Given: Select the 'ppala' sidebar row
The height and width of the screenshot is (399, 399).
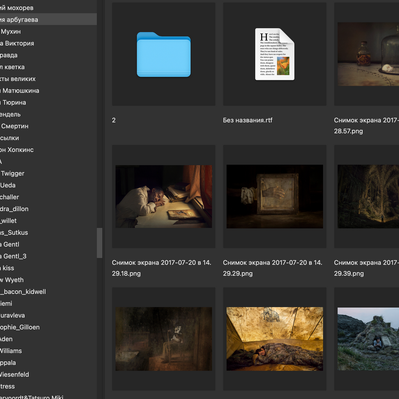Looking at the screenshot, I should (x=48, y=363).
